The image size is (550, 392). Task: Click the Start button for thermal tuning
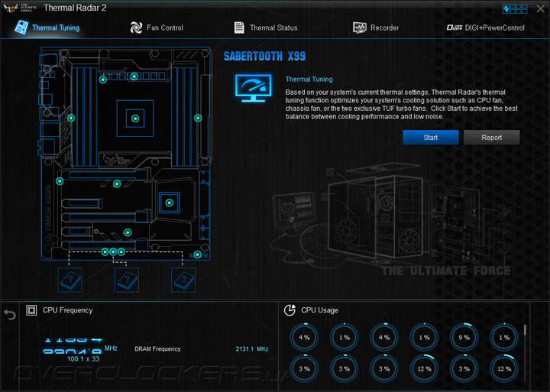[430, 138]
